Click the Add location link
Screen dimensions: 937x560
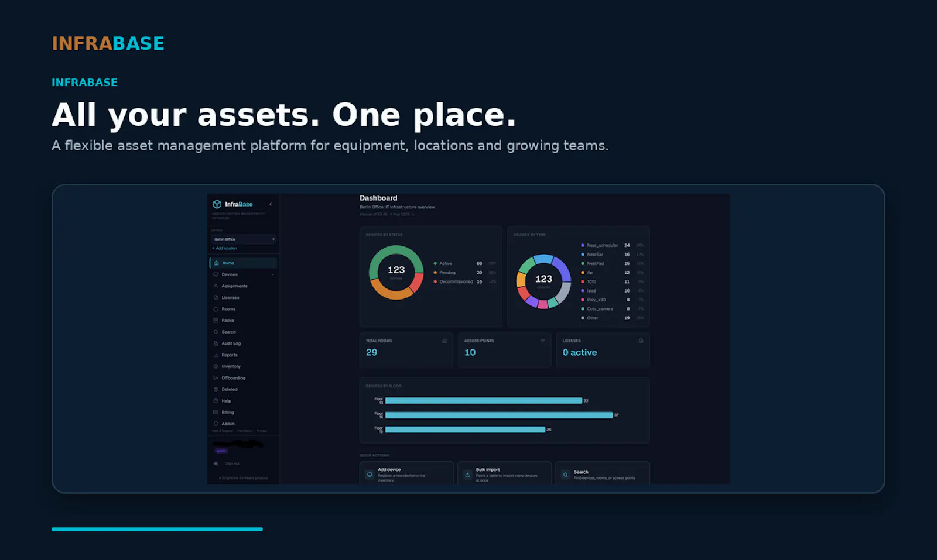coord(225,248)
